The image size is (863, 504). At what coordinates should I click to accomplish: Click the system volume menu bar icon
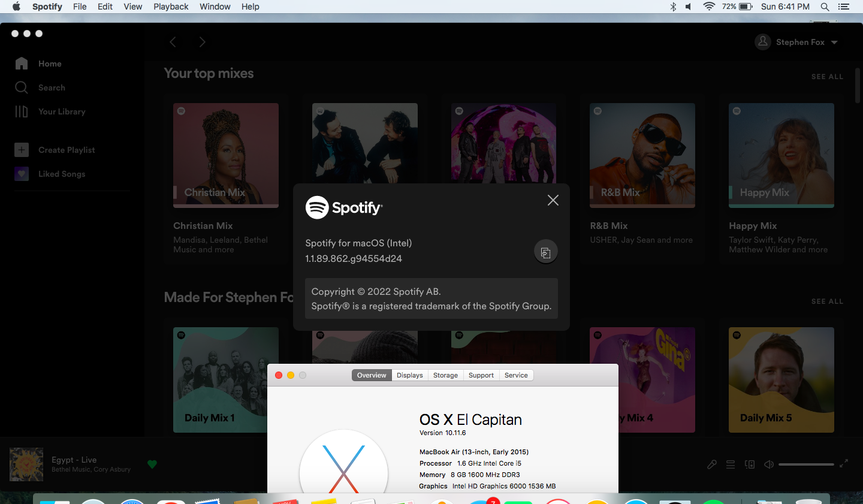click(x=689, y=7)
